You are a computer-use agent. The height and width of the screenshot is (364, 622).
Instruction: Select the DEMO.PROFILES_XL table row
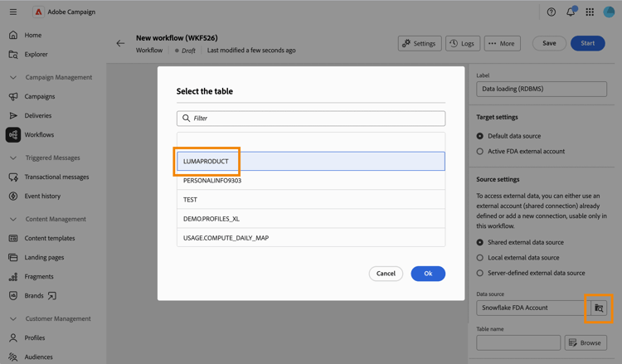pyautogui.click(x=311, y=218)
